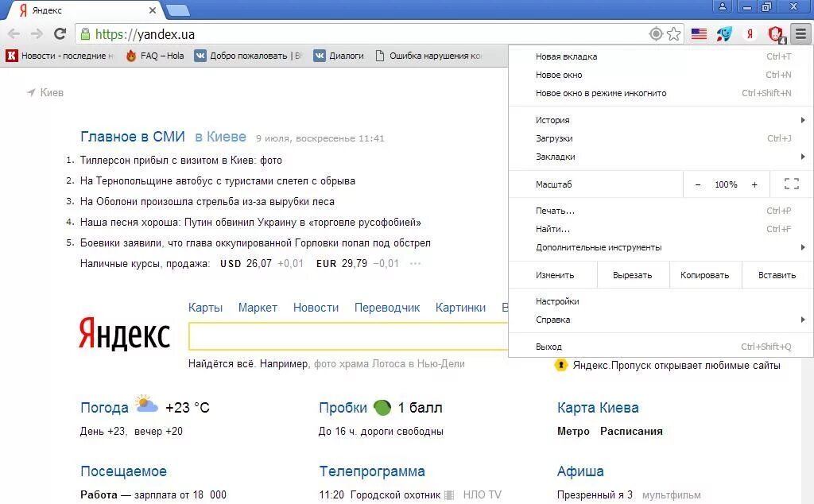Choose Печать... in the menu

661,211
